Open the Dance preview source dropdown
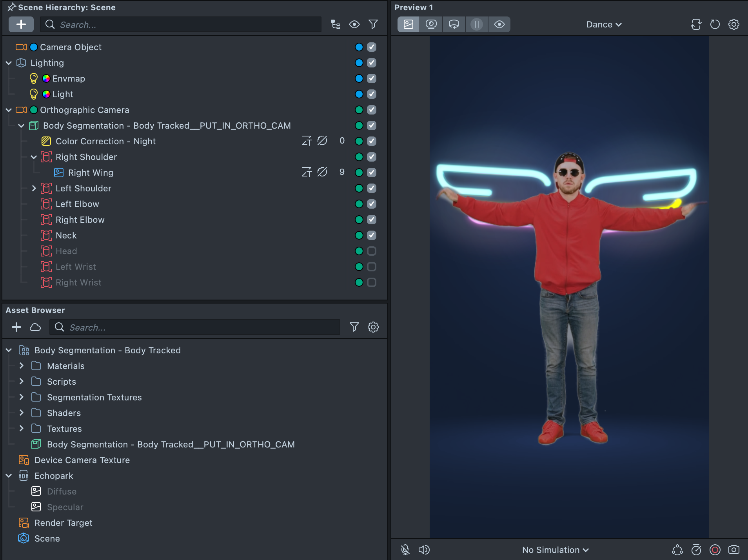This screenshot has height=560, width=748. click(604, 24)
